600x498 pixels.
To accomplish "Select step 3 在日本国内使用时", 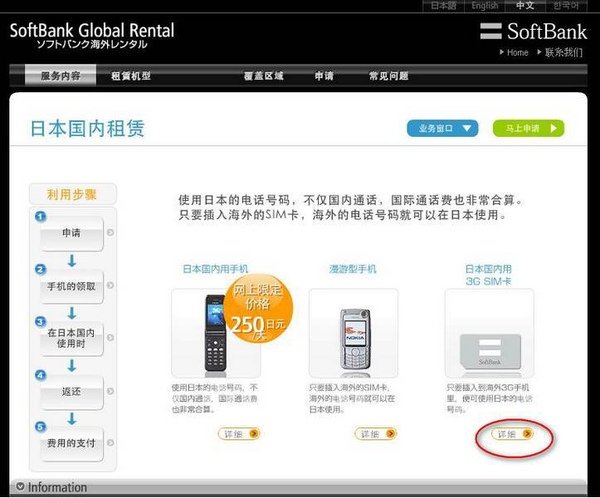I will click(x=72, y=338).
